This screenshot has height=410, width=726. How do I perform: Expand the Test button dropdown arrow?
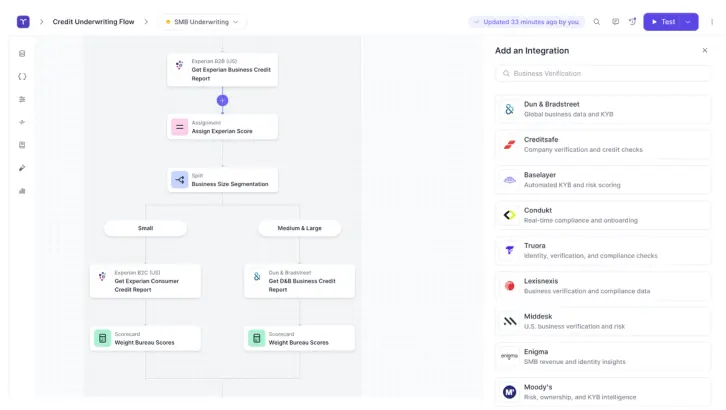point(688,22)
